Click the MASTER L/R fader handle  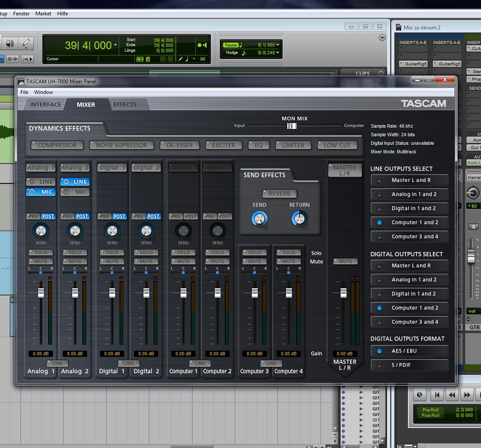[344, 293]
